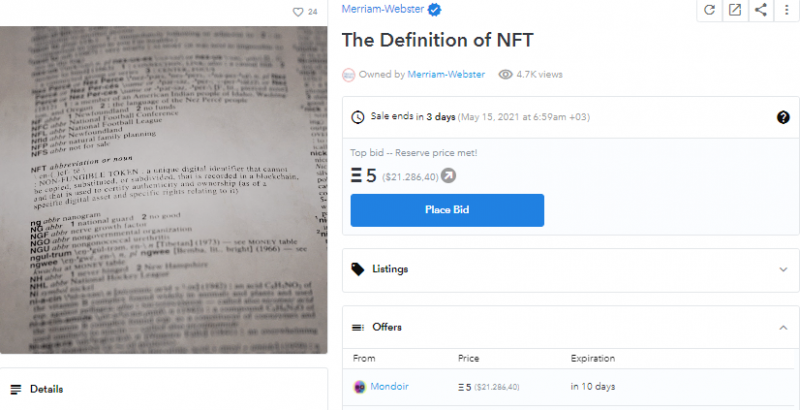Image resolution: width=800 pixels, height=410 pixels.
Task: Open the Details panel
Action: pyautogui.click(x=46, y=389)
